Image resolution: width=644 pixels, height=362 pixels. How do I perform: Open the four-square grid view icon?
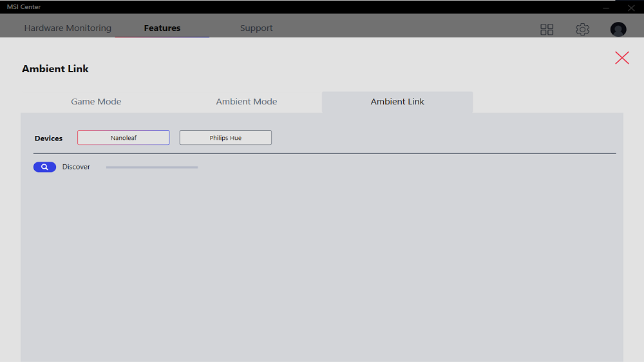point(547,29)
